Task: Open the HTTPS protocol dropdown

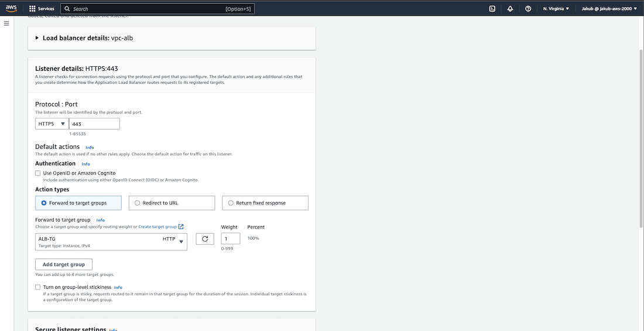Action: click(x=52, y=124)
